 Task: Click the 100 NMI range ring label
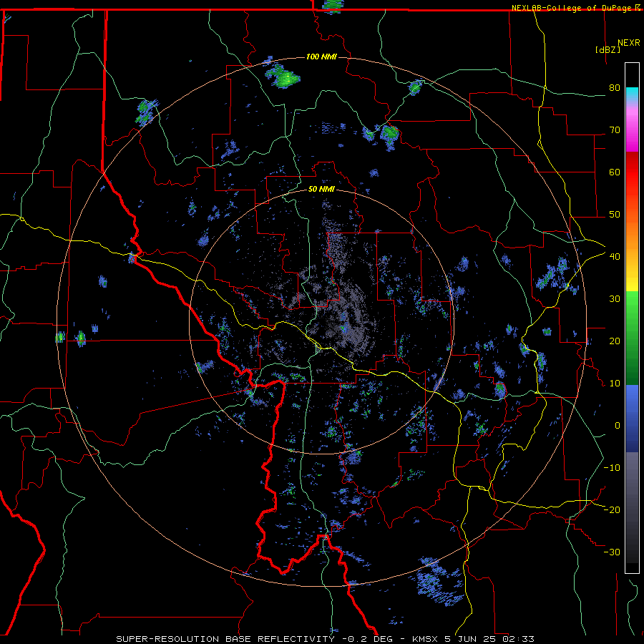tap(321, 57)
